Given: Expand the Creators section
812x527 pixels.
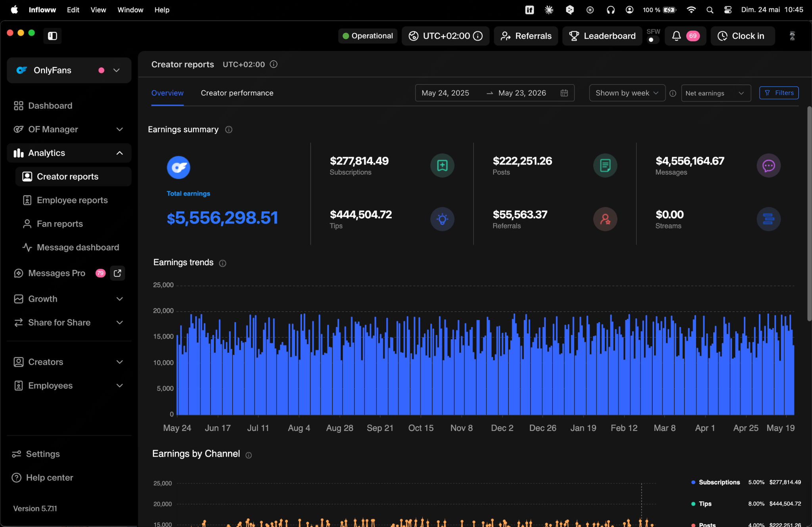Looking at the screenshot, I should point(69,362).
